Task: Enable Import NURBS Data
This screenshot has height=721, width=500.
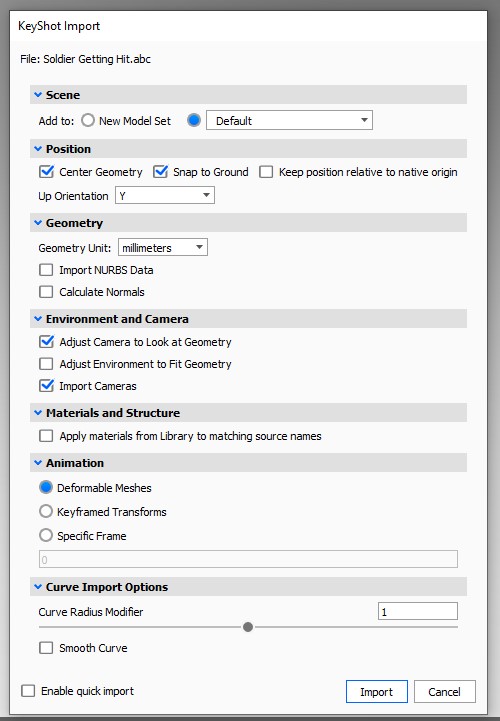Action: click(x=46, y=270)
